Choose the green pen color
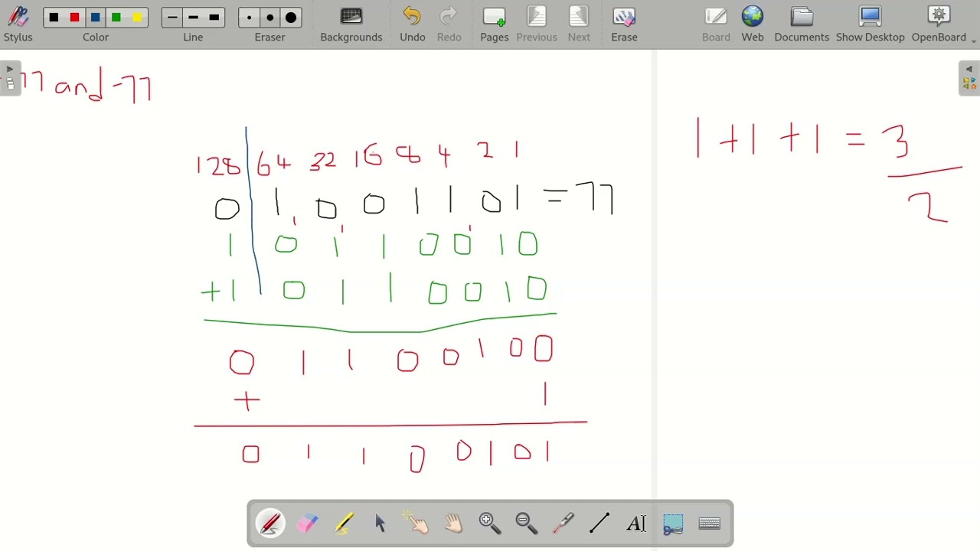This screenshot has height=551, width=980. coord(116,18)
